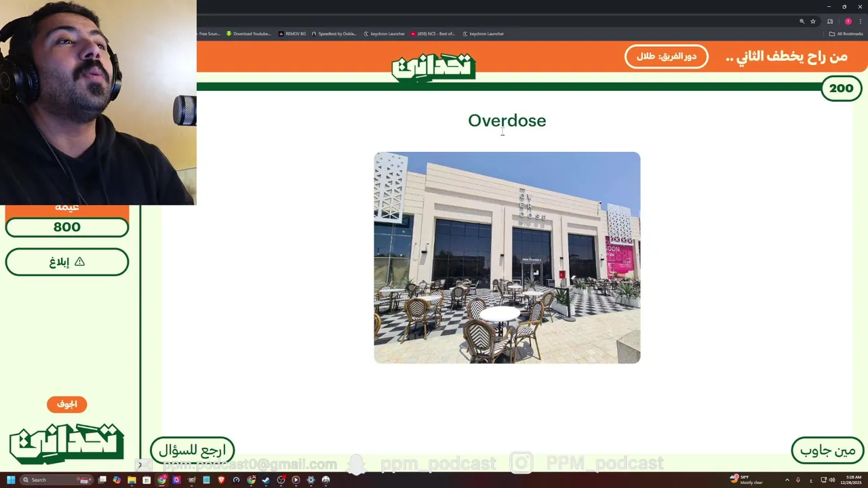This screenshot has height=488, width=868.
Task: Open the last taskbar app icon
Action: click(x=325, y=480)
